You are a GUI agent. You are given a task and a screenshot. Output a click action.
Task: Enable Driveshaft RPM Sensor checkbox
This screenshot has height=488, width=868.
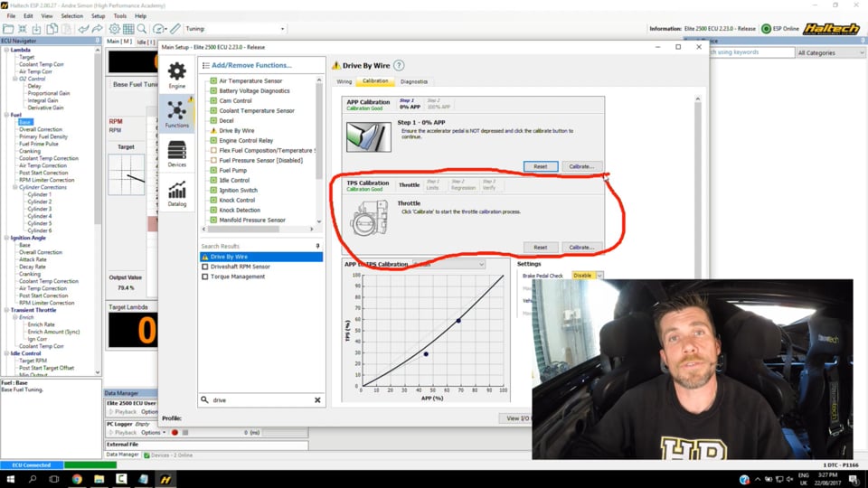(205, 267)
